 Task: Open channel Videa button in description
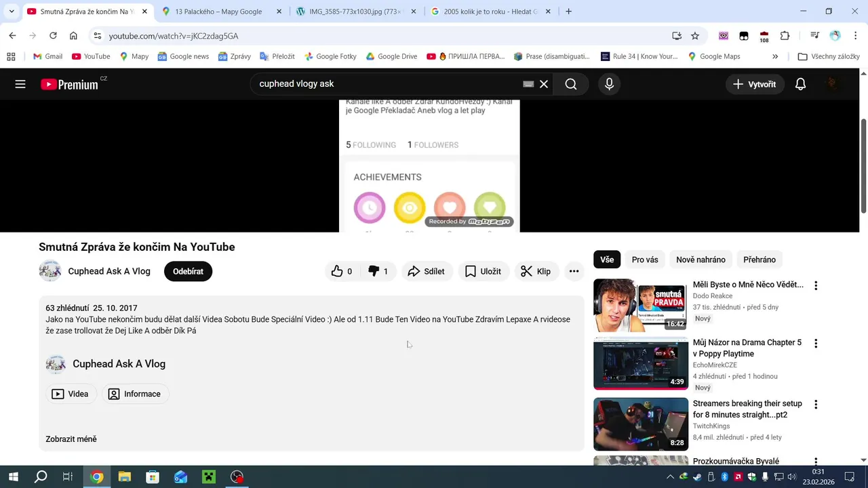click(x=71, y=394)
